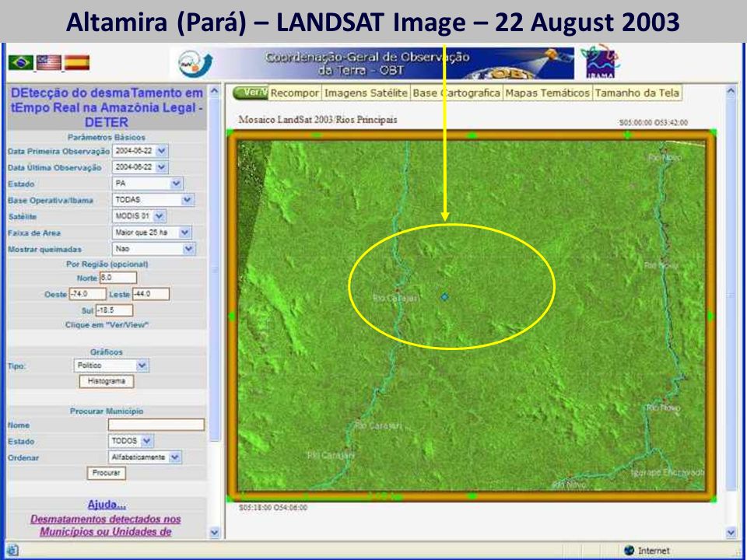Switch language with the US flag icon
This screenshot has width=747, height=560.
pyautogui.click(x=49, y=62)
